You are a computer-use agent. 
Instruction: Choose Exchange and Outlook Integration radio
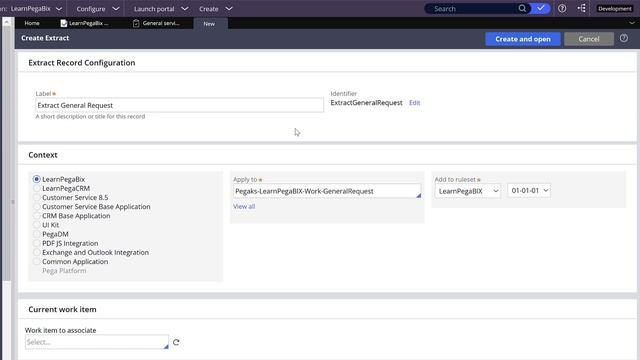(36, 252)
